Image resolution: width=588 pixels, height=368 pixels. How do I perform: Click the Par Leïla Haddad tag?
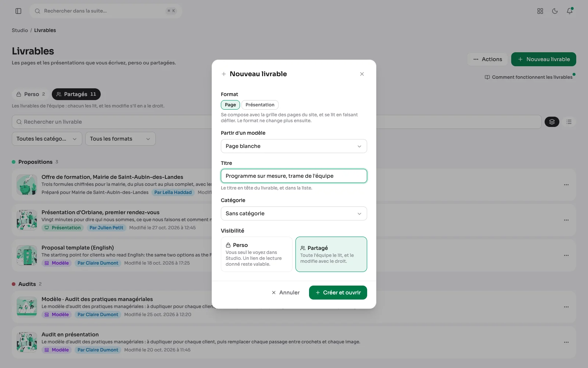point(173,192)
